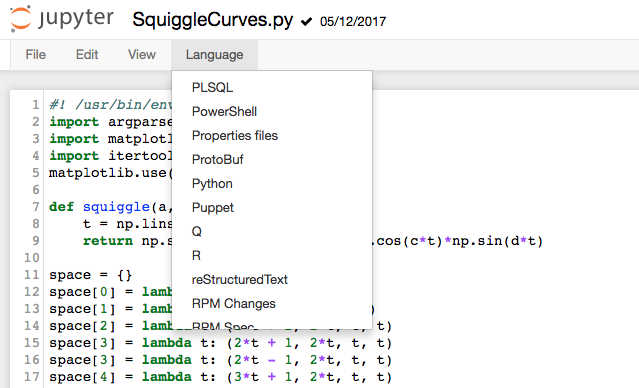Set the language to Python
This screenshot has width=639, height=388.
click(x=272, y=184)
